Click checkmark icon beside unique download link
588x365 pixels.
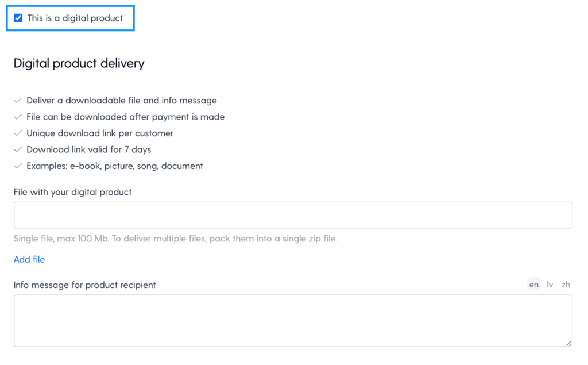point(18,133)
